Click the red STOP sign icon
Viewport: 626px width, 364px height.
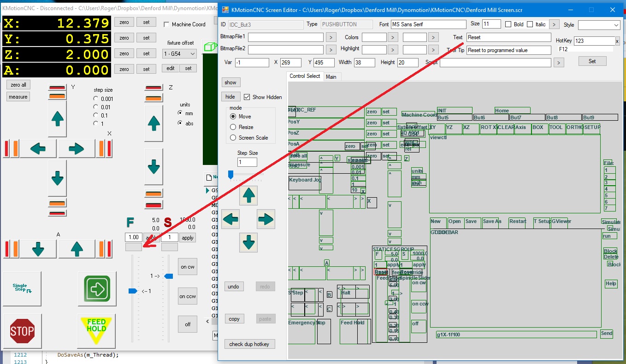click(22, 331)
